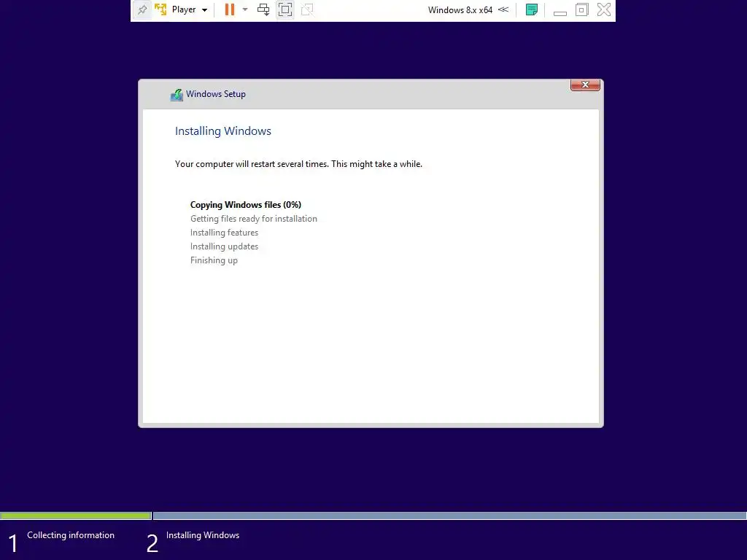This screenshot has height=560, width=747.
Task: Restore down the VMware Player window
Action: tap(581, 9)
